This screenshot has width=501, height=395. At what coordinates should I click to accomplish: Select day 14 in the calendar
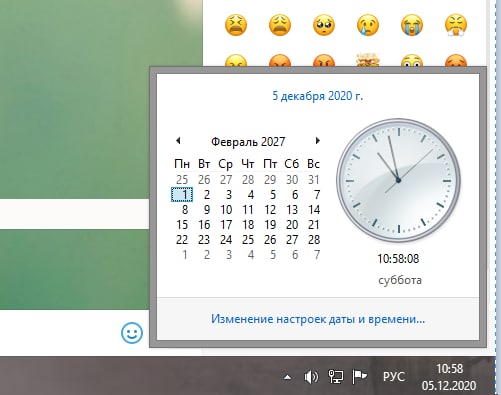314,210
